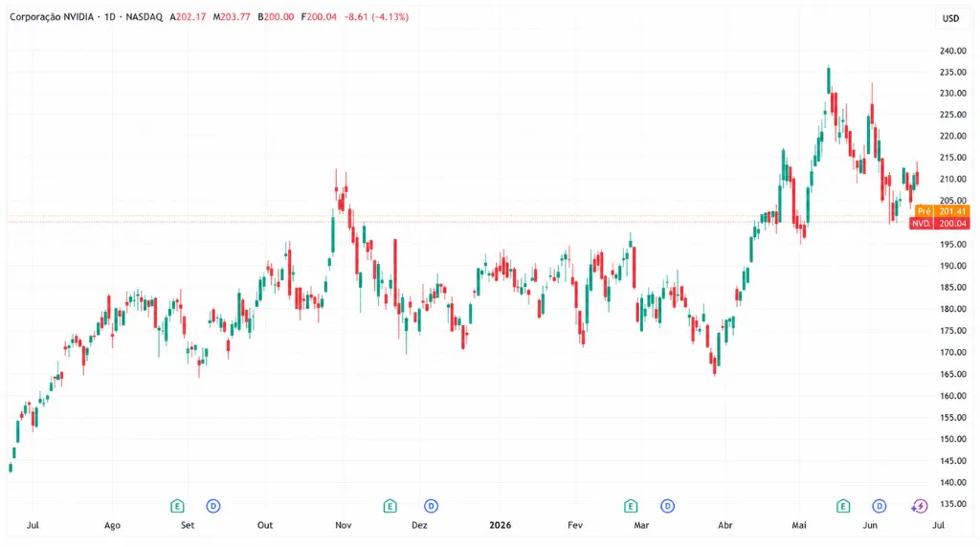Image resolution: width=980 pixels, height=547 pixels.
Task: Open the earnings marker between Mai and Jun
Action: [x=843, y=506]
